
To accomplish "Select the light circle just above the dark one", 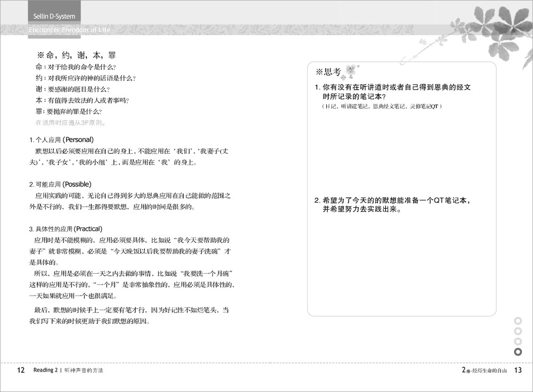I will coord(517,341).
